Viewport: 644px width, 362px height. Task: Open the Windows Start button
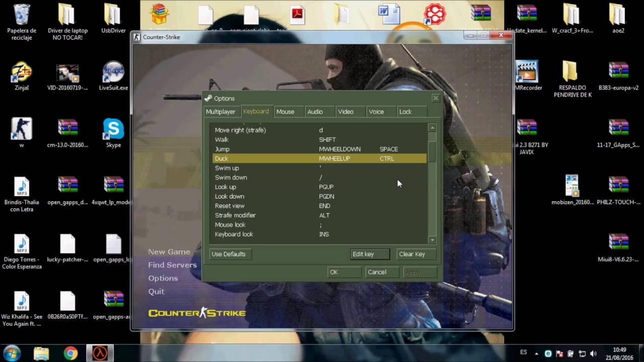(12, 353)
